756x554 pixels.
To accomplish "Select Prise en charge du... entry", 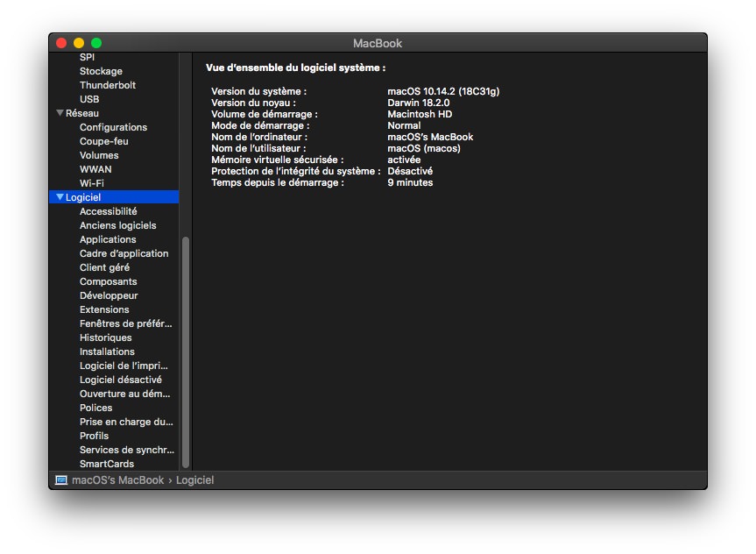I will pyautogui.click(x=126, y=421).
